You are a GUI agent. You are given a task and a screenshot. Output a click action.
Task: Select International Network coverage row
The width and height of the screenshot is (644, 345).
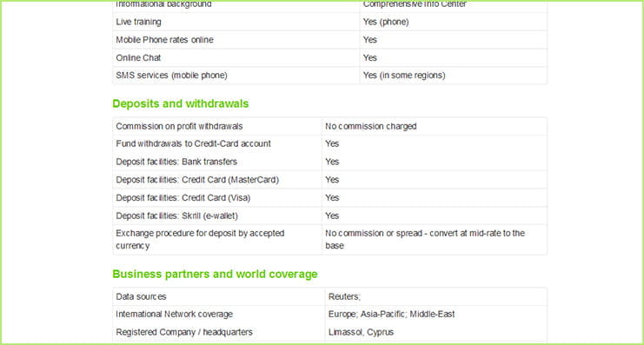tap(329, 315)
